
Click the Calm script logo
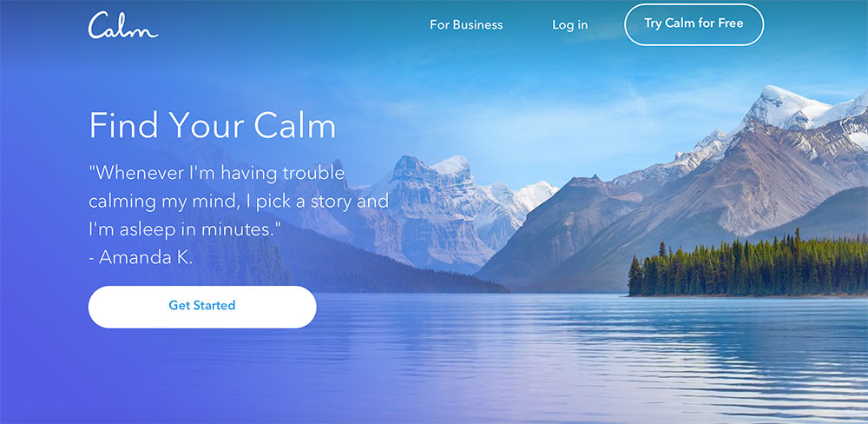(123, 25)
